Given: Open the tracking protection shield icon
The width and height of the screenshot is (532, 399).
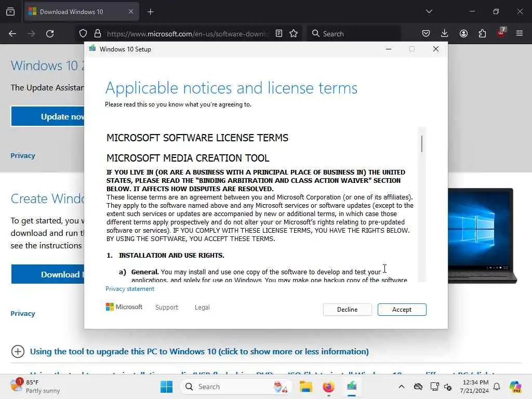Looking at the screenshot, I should [83, 34].
